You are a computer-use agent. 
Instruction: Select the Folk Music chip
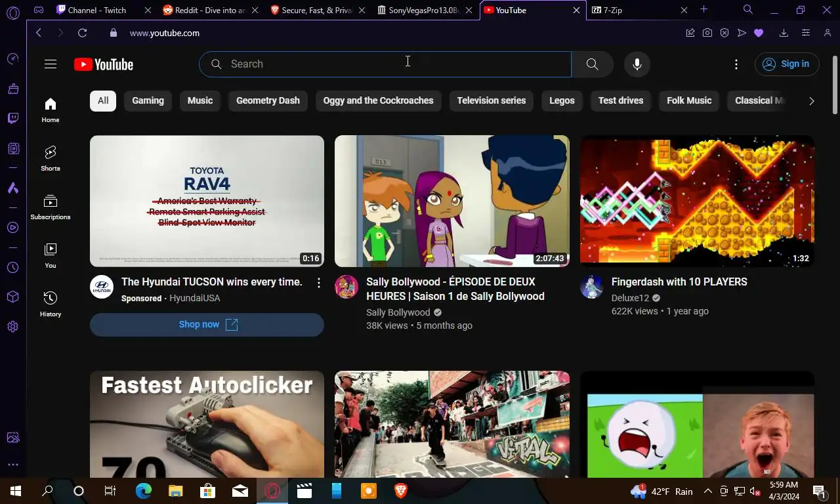click(689, 100)
